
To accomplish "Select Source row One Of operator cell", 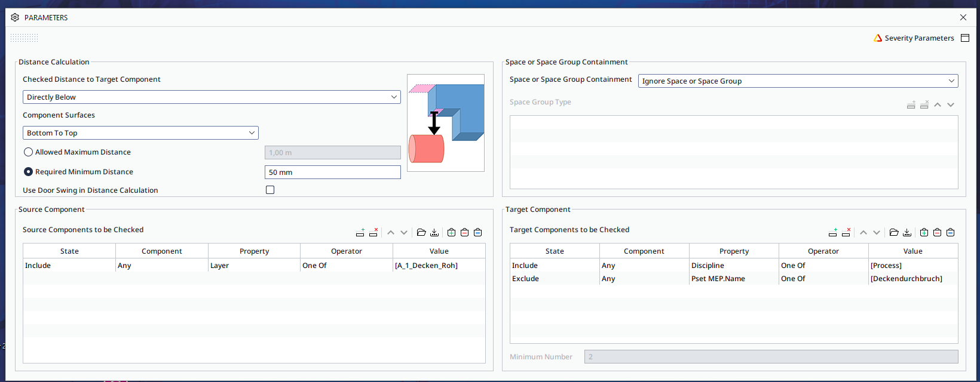I will pyautogui.click(x=347, y=265).
